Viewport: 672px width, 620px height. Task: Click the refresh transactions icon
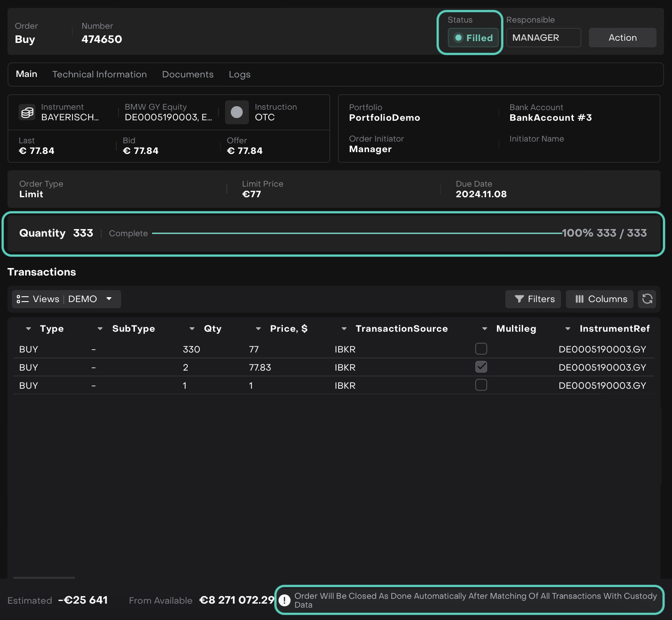pyautogui.click(x=647, y=299)
